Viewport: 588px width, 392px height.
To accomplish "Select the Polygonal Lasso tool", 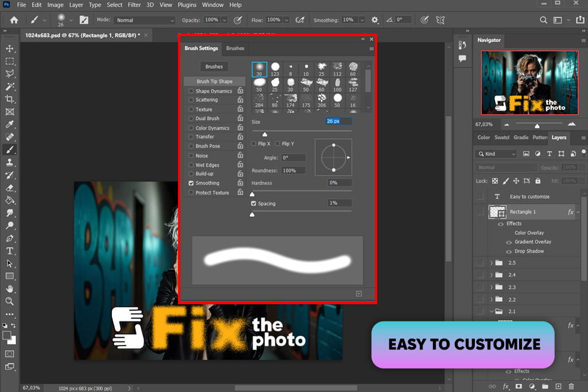I will [x=10, y=74].
